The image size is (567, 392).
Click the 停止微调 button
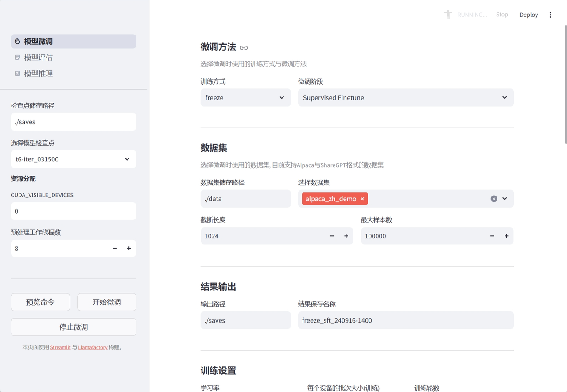tap(74, 327)
